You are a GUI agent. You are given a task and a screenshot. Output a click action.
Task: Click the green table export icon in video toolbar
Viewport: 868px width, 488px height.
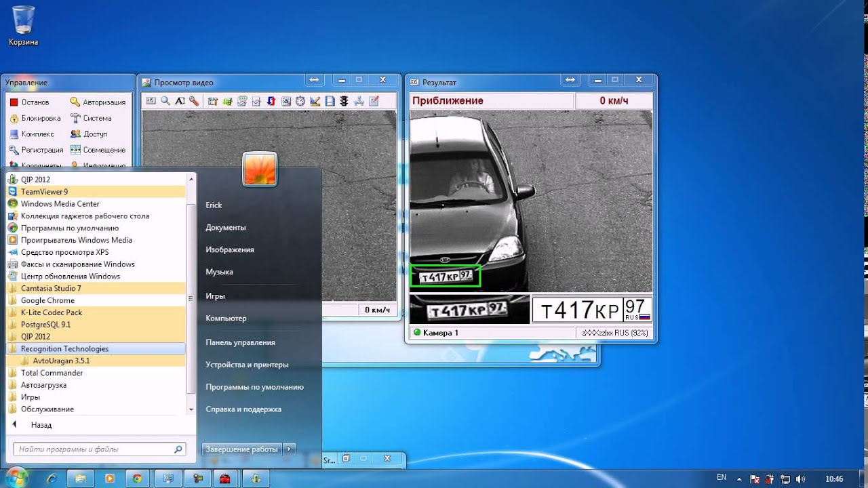coord(228,101)
